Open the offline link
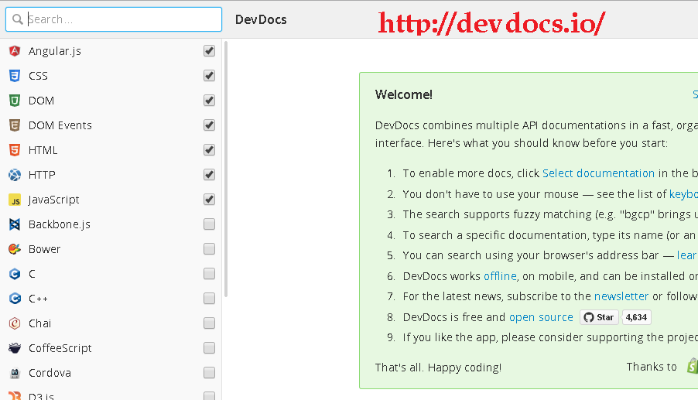698x400 pixels. pos(500,276)
